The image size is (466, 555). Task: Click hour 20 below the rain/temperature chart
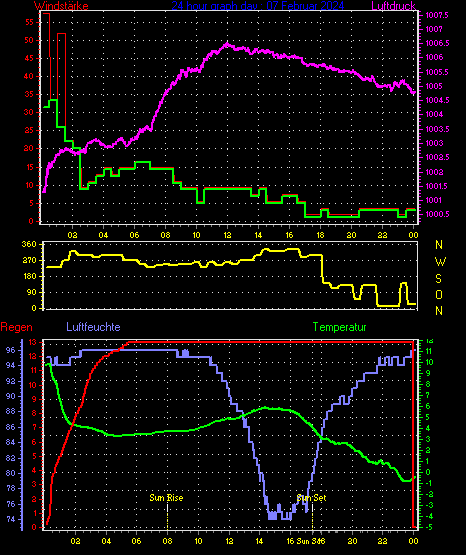[x=352, y=541]
